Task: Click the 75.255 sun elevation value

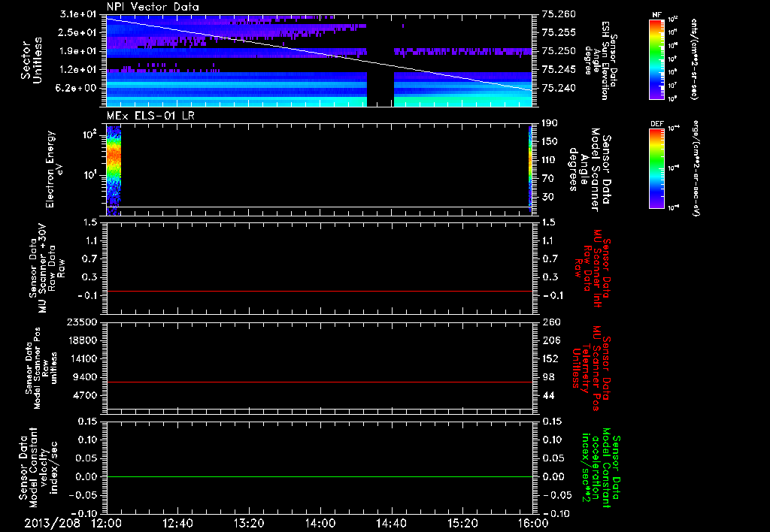Action: pos(559,32)
